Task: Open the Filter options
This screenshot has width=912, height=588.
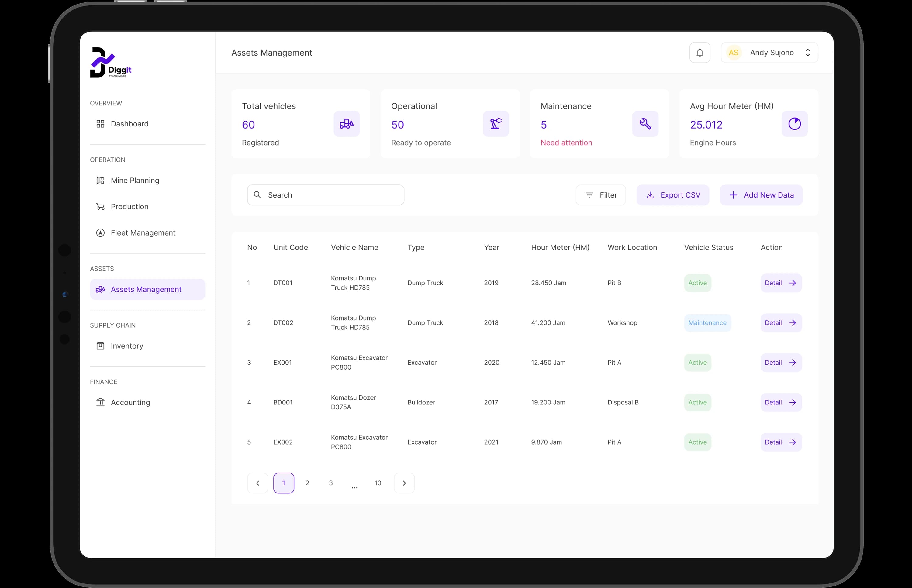Action: (601, 195)
